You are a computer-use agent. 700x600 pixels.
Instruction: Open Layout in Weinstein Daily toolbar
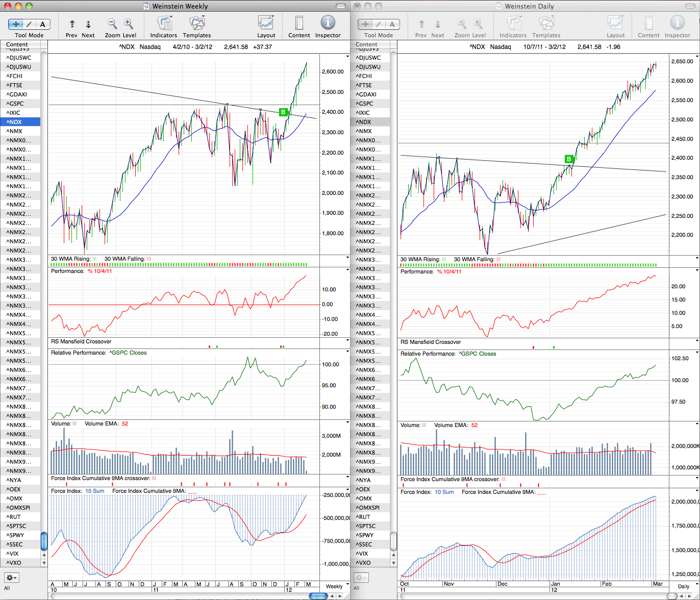pos(616,23)
